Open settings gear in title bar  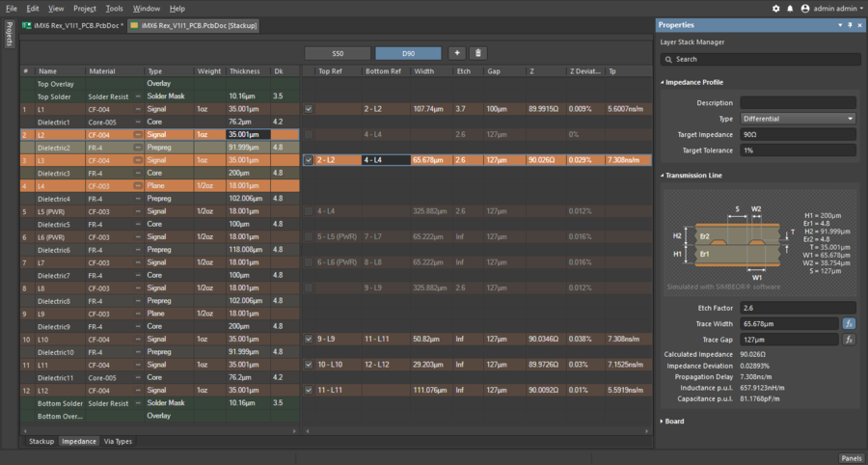click(x=776, y=8)
